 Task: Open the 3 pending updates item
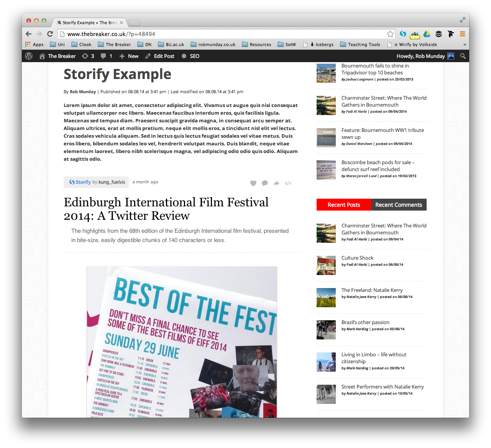tap(88, 56)
